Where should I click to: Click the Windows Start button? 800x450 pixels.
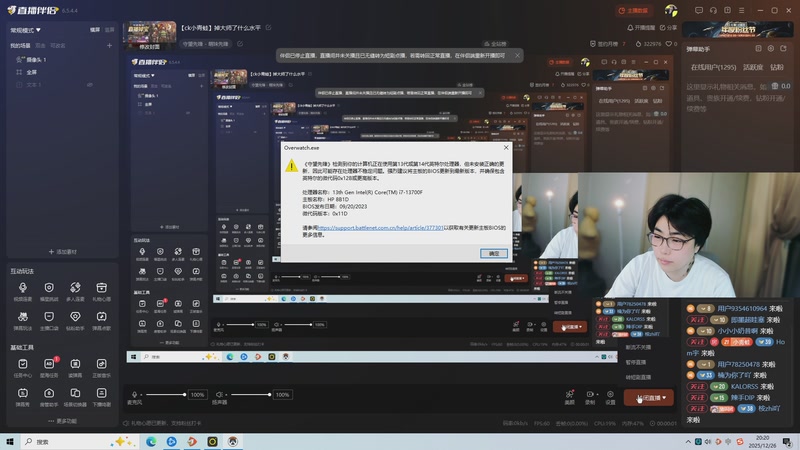point(10,441)
